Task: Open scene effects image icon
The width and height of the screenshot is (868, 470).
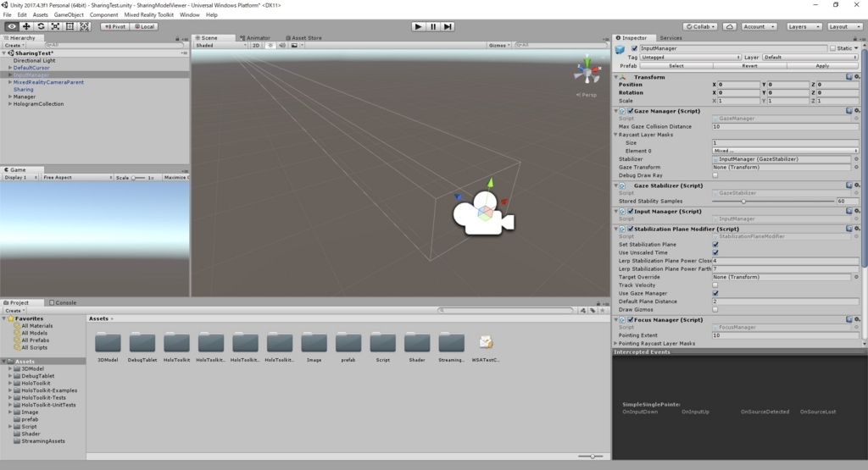Action: [294, 46]
